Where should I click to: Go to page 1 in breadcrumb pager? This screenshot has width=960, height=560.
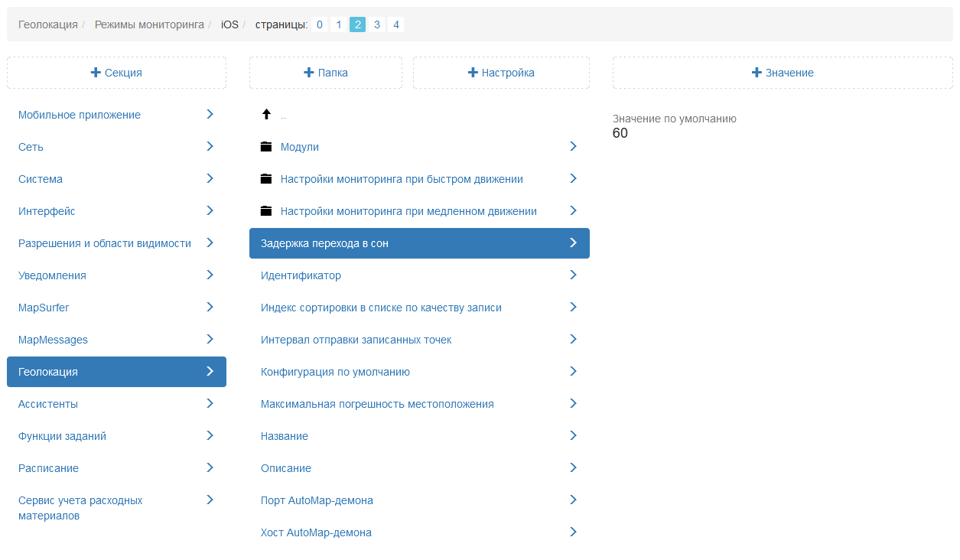click(339, 24)
